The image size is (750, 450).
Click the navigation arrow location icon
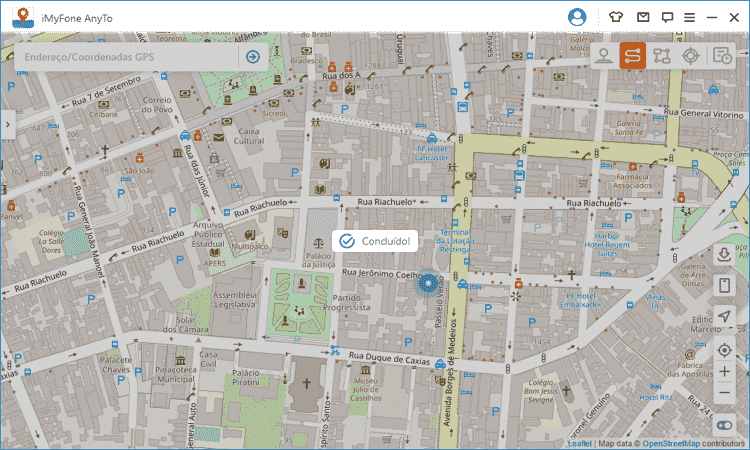click(724, 316)
